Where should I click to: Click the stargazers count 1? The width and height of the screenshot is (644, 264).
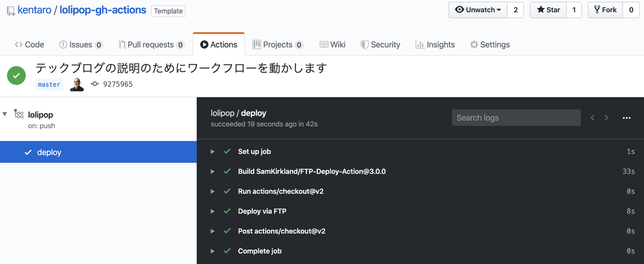(x=573, y=10)
